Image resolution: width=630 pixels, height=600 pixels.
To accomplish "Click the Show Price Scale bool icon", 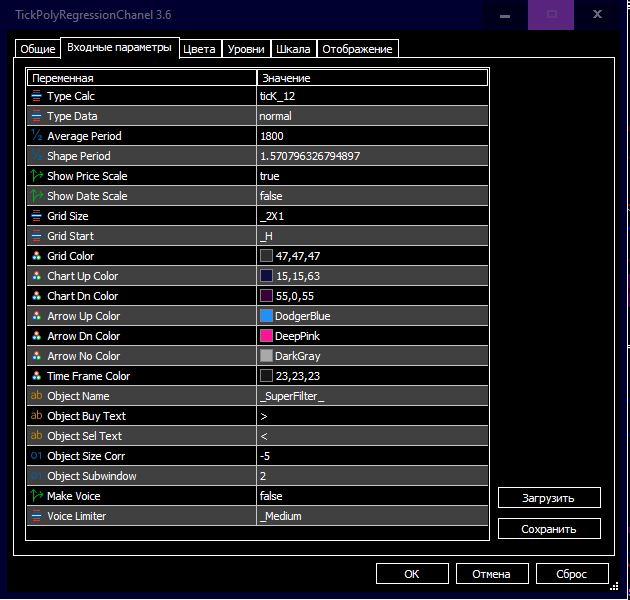I will (x=37, y=176).
